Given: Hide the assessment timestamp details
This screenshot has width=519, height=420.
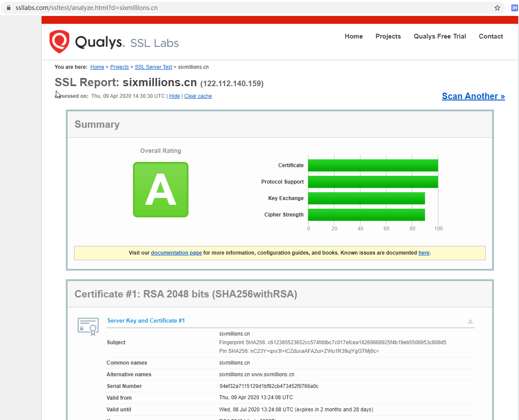Looking at the screenshot, I should click(x=174, y=96).
